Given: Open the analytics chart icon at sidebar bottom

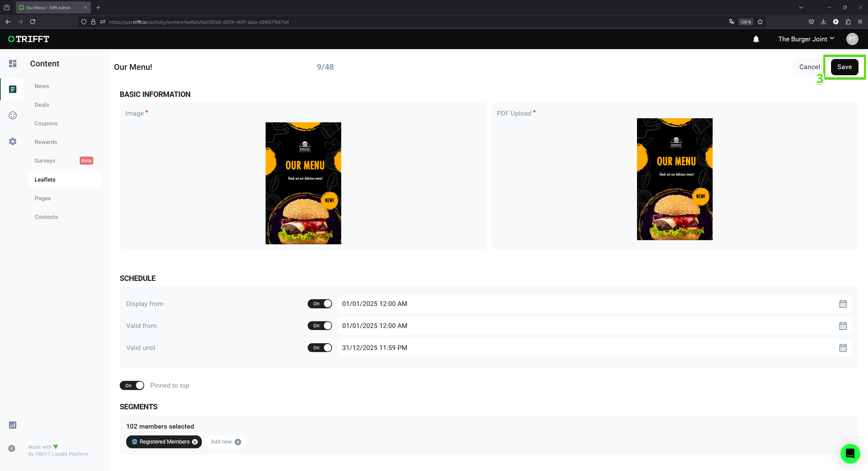Looking at the screenshot, I should pyautogui.click(x=13, y=425).
